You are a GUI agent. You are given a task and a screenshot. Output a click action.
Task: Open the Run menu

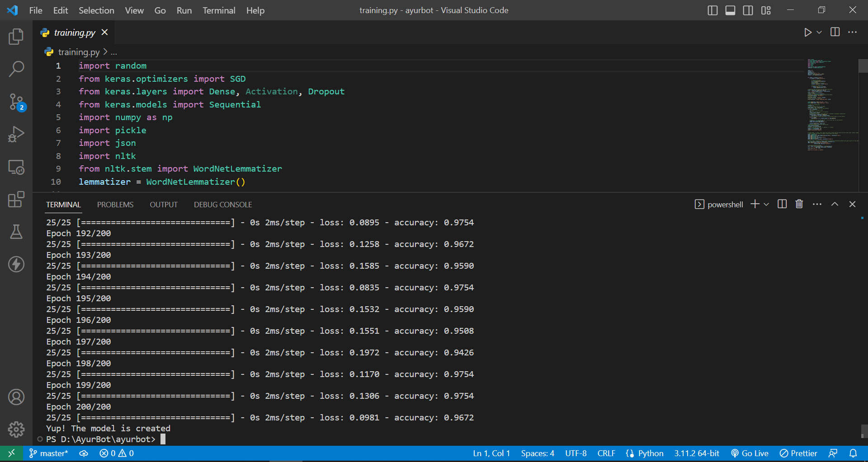point(184,10)
